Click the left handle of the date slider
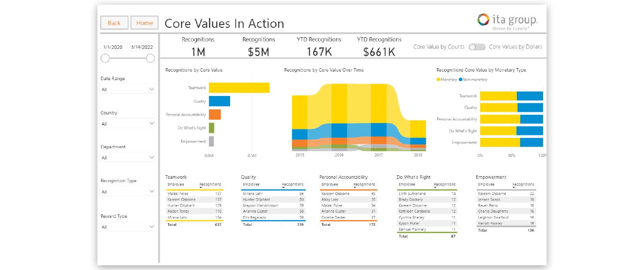The height and width of the screenshot is (270, 644). tap(106, 58)
